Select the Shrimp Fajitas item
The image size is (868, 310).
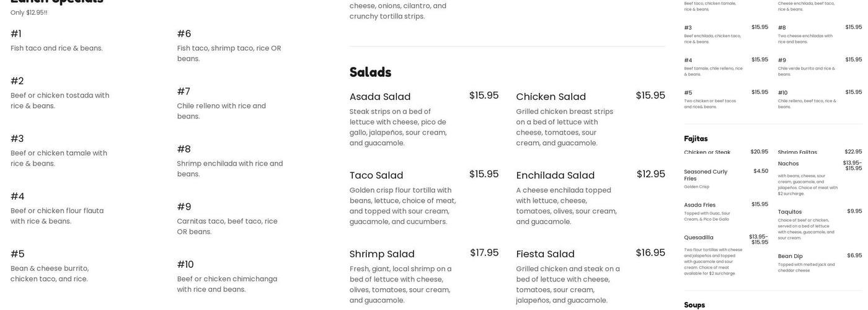[797, 153]
